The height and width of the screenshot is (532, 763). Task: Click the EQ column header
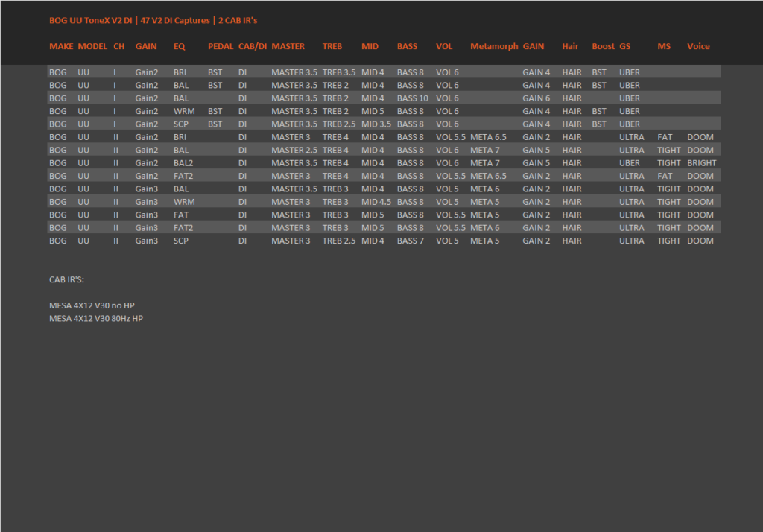tap(180, 46)
